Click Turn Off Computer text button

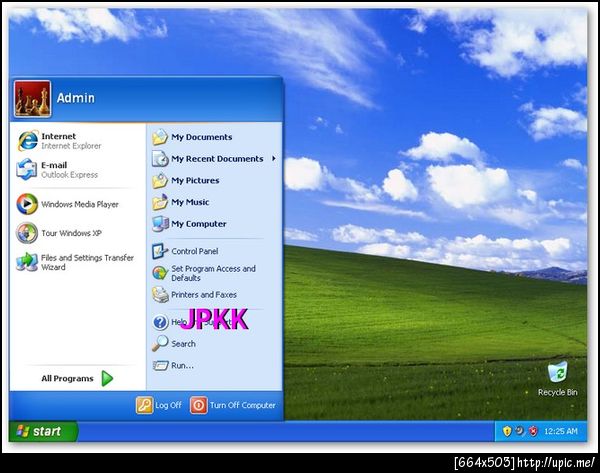(x=243, y=405)
